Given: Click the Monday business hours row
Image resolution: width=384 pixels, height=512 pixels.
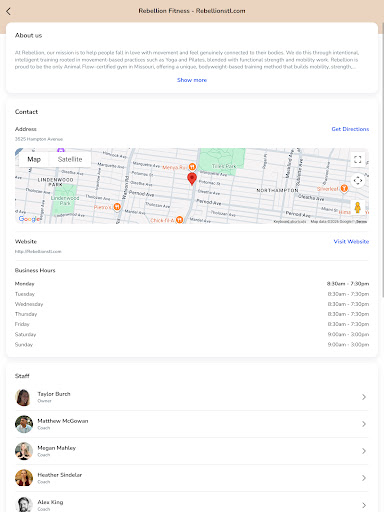Looking at the screenshot, I should tap(192, 284).
